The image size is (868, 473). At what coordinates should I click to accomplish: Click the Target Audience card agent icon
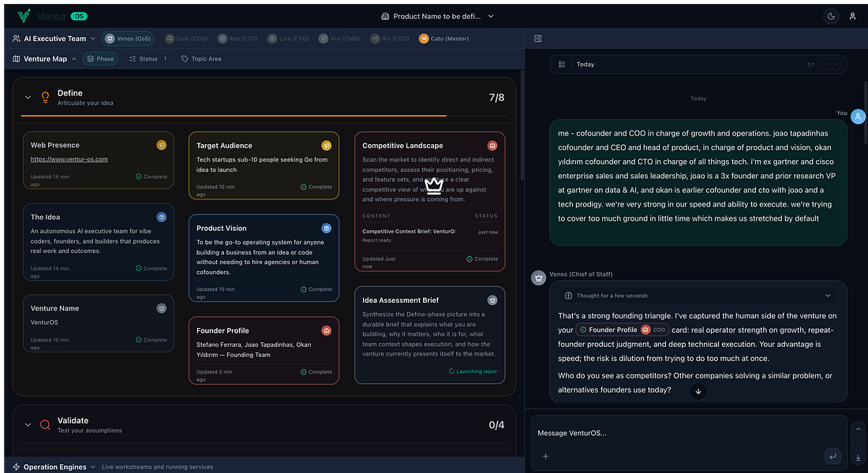[x=326, y=146]
